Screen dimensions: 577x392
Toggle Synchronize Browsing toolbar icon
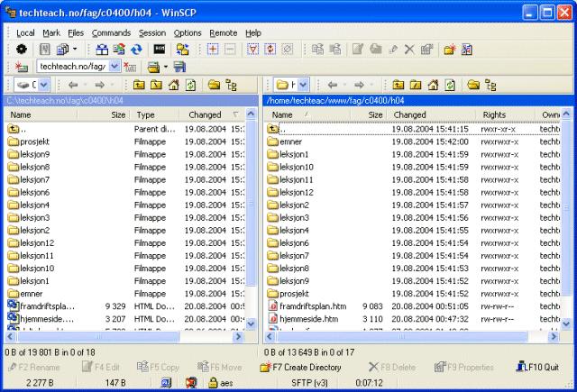182,50
